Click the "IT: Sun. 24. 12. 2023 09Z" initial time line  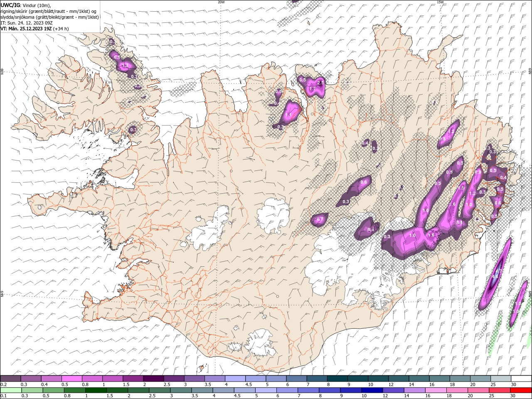(26, 23)
